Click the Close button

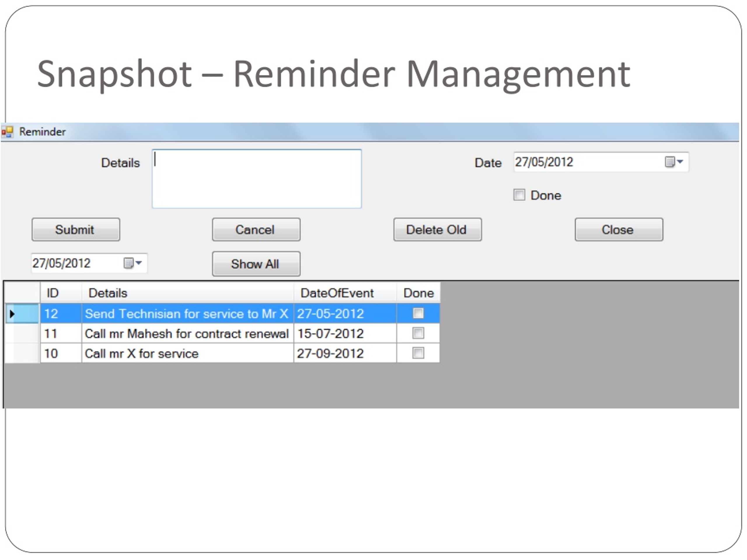pyautogui.click(x=619, y=230)
